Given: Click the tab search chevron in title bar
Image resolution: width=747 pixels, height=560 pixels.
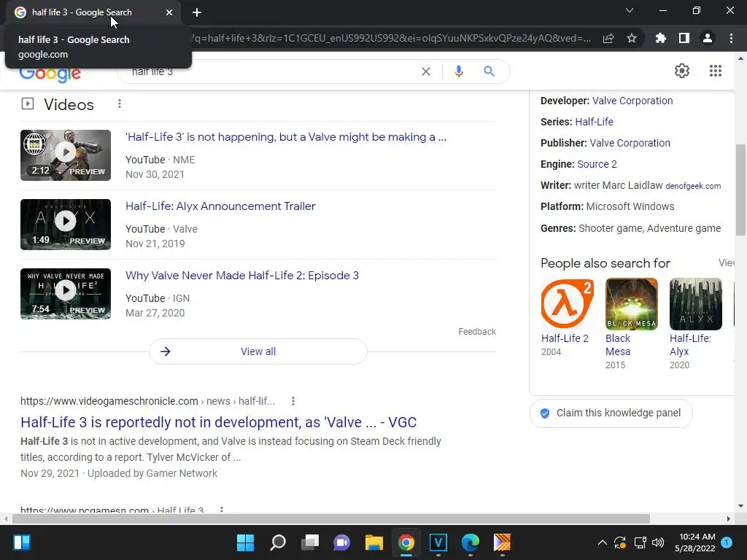Looking at the screenshot, I should tap(630, 10).
